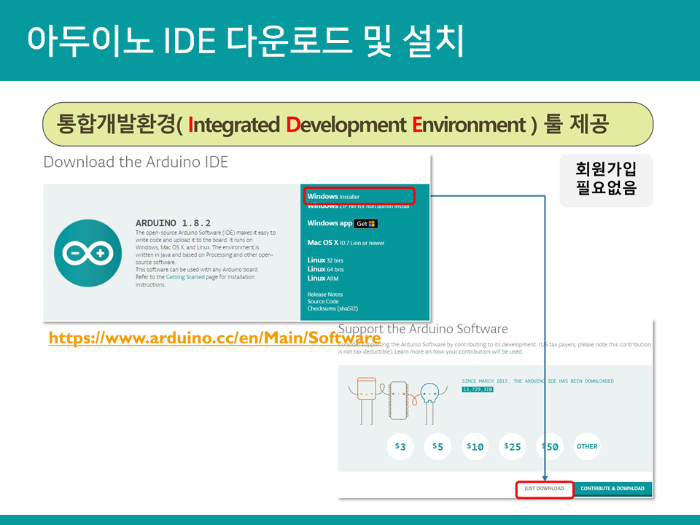Select the Linux 64 bits download
The height and width of the screenshot is (525, 700).
pos(325,269)
